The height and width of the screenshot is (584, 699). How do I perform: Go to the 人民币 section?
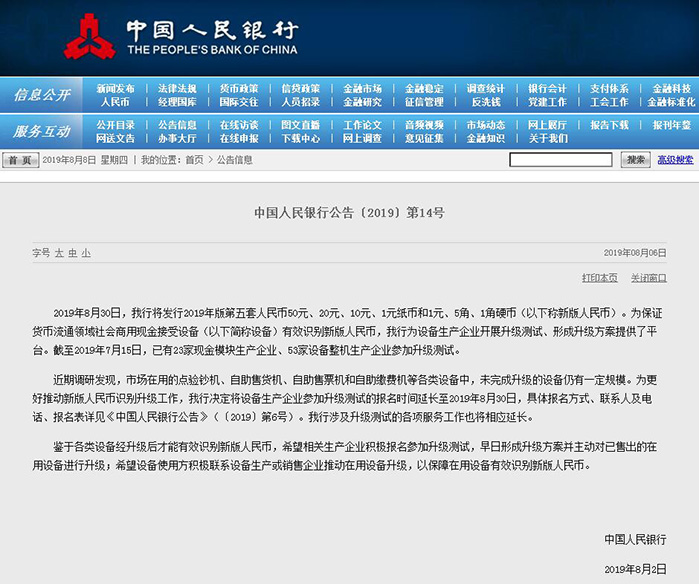coord(115,102)
